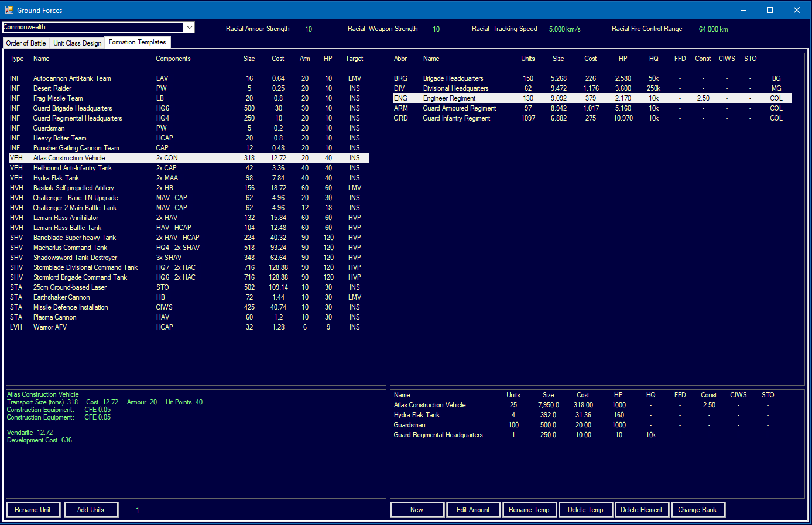The height and width of the screenshot is (525, 812).
Task: Select the Guard Armoured Regiment template
Action: click(592, 108)
